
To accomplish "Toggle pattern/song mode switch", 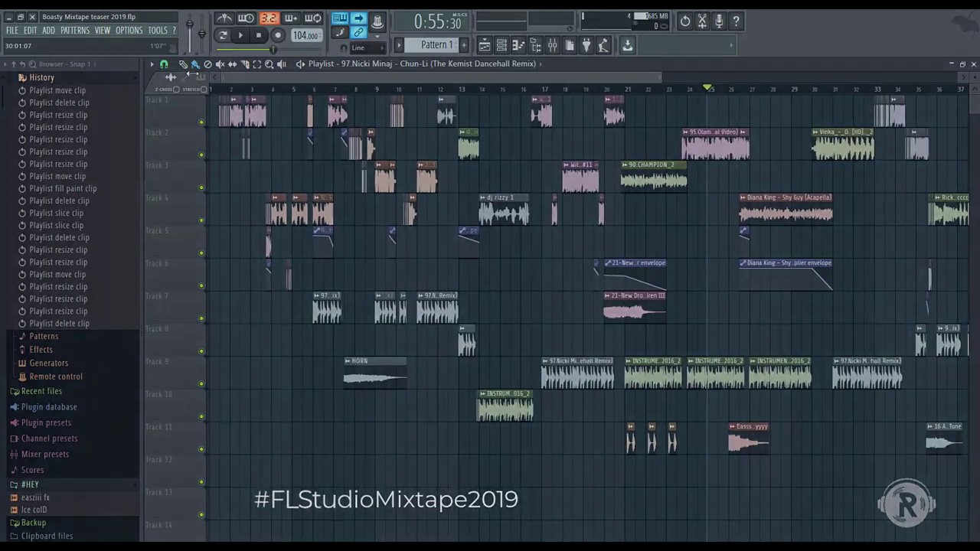I will pyautogui.click(x=222, y=35).
